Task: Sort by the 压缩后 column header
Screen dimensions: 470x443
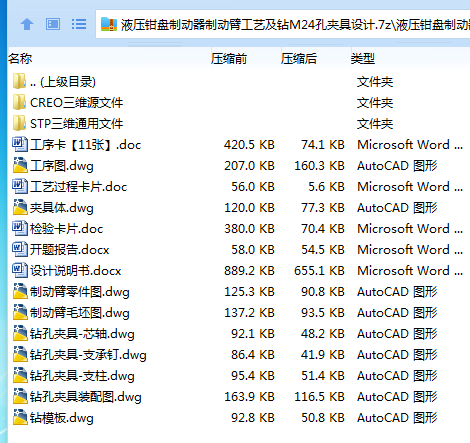Action: tap(299, 59)
